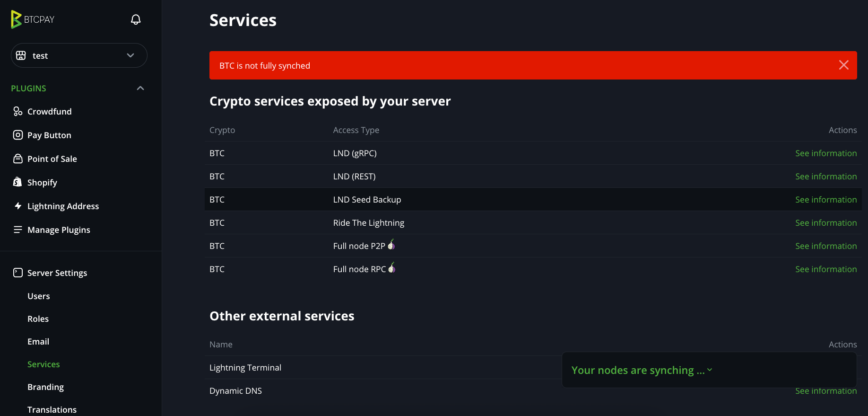The width and height of the screenshot is (868, 416).
Task: Open Crowdfund plugin
Action: 50,111
